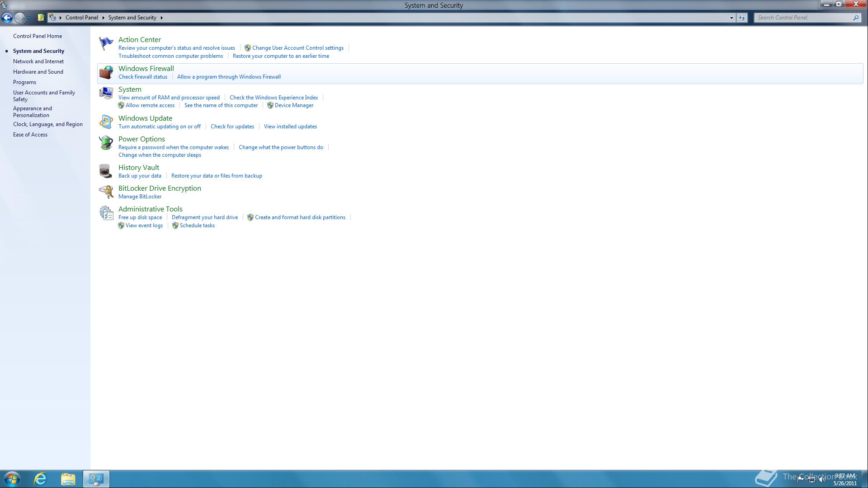Click Change when the computer sleeps
Viewport: 868px width, 488px height.
pos(160,155)
